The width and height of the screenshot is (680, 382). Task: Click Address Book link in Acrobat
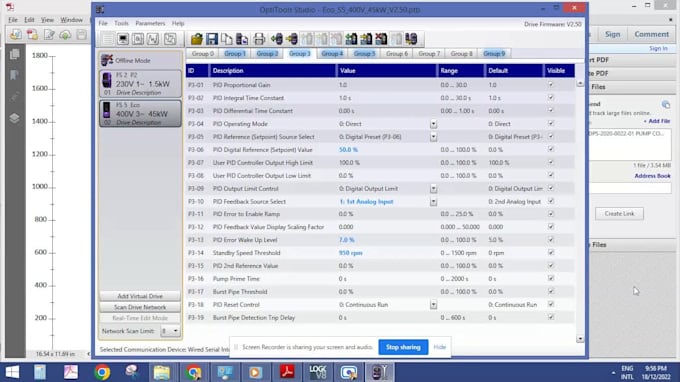click(x=652, y=176)
